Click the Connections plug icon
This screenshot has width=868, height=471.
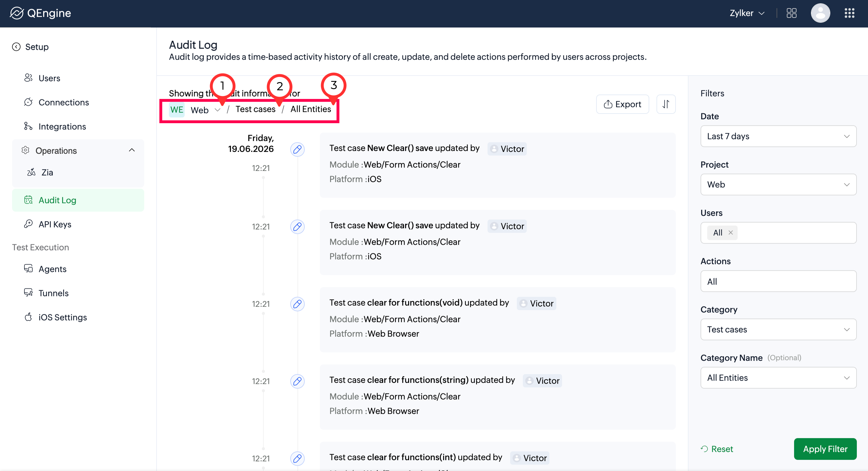point(28,102)
